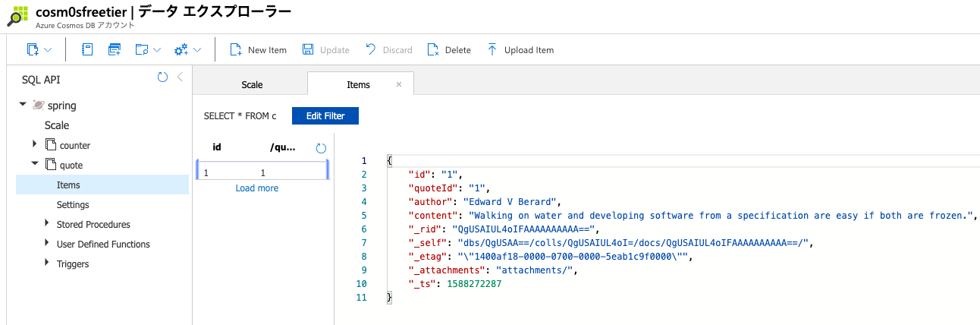Click the Open Query folder icon
The width and height of the screenshot is (980, 325).
click(142, 50)
